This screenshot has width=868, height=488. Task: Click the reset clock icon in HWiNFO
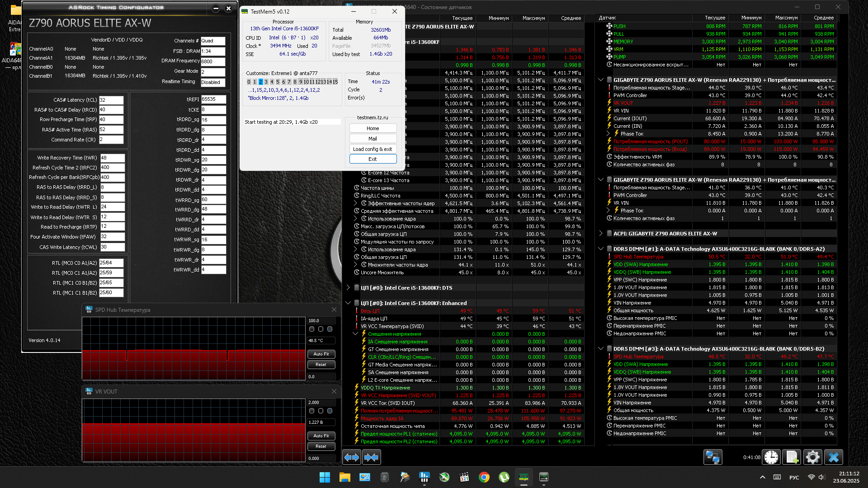click(x=771, y=457)
